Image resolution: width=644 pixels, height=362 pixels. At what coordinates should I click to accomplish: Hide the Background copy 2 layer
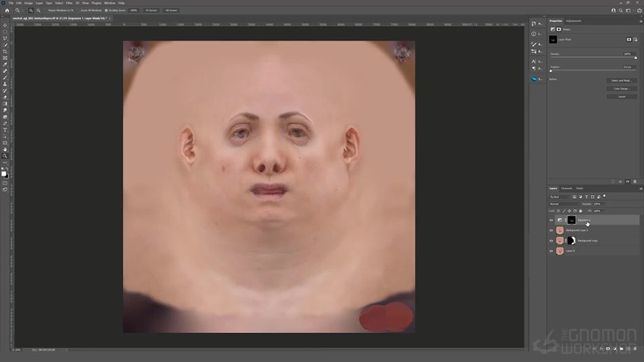(551, 230)
